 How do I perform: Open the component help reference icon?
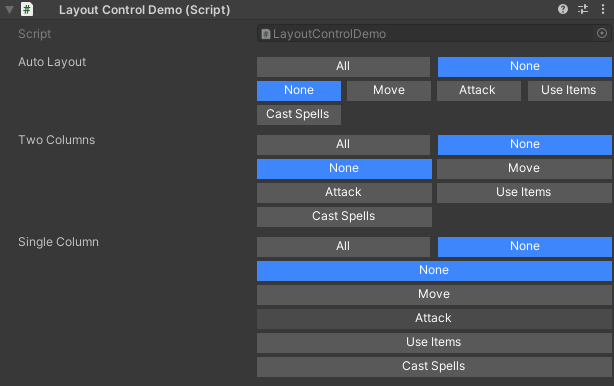click(563, 9)
